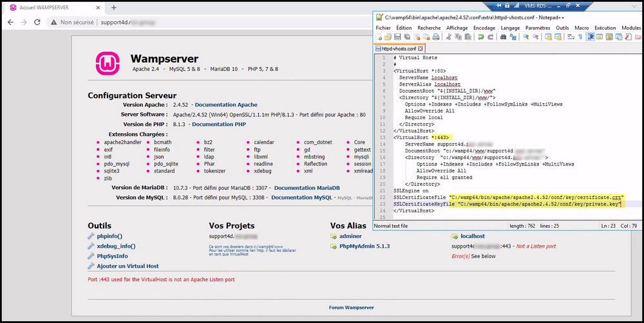Click the 'xdebug' extension entry
644x323 pixels.
coord(263,171)
